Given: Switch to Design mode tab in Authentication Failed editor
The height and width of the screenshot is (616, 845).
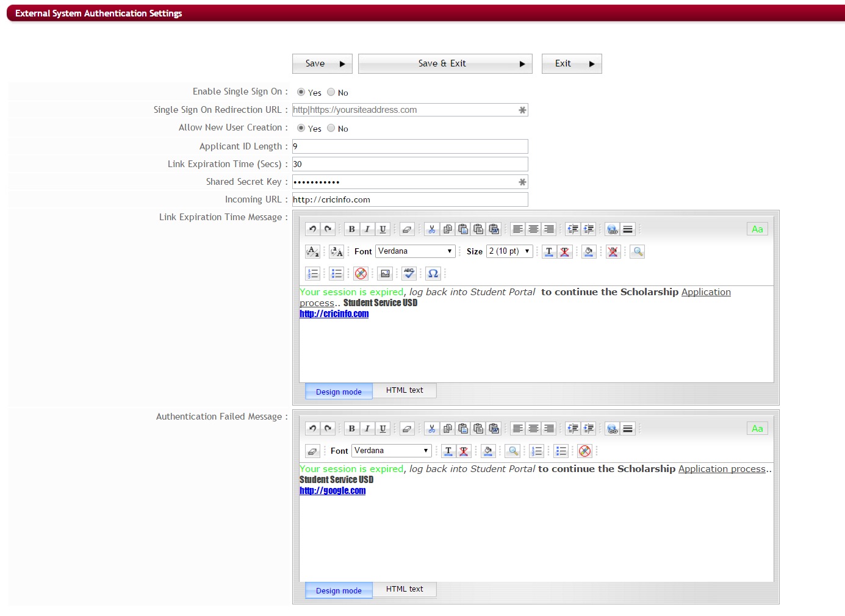Looking at the screenshot, I should click(339, 590).
